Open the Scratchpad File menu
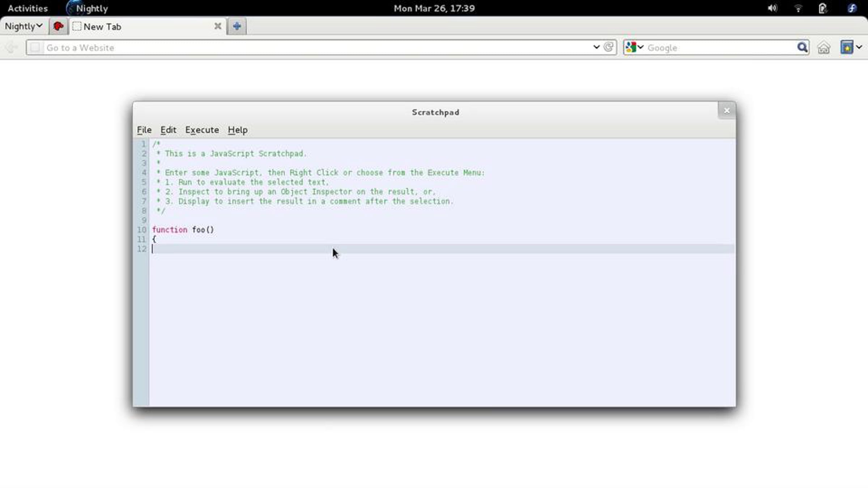This screenshot has width=868, height=488. (x=144, y=130)
